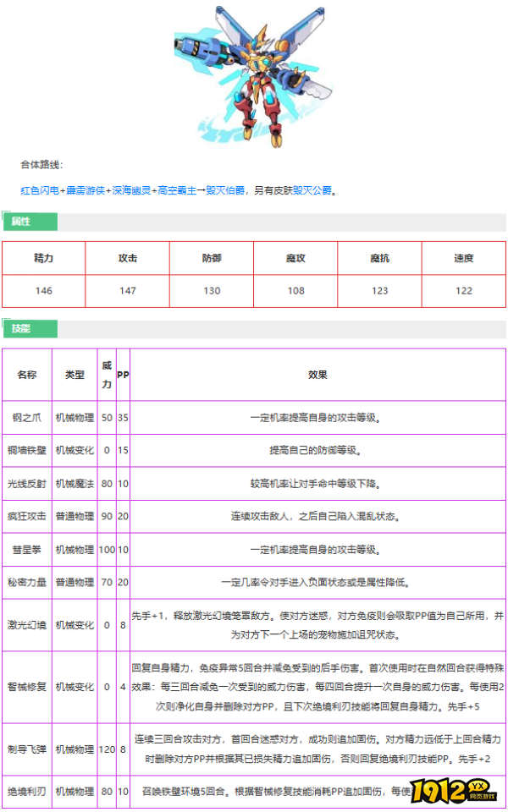
Task: Click the 魔抗 column header
Action: (379, 258)
